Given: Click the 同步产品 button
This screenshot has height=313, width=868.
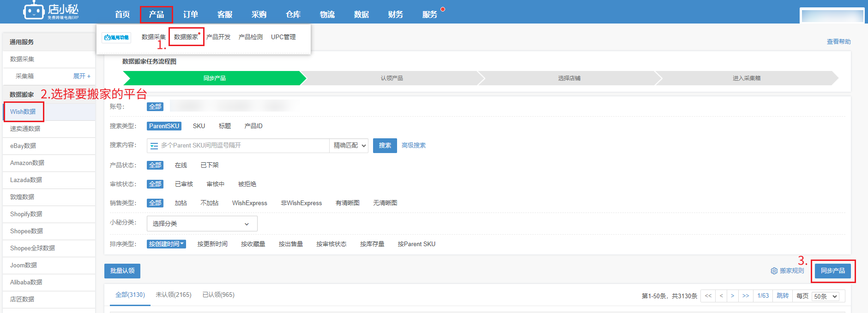Looking at the screenshot, I should coord(833,271).
